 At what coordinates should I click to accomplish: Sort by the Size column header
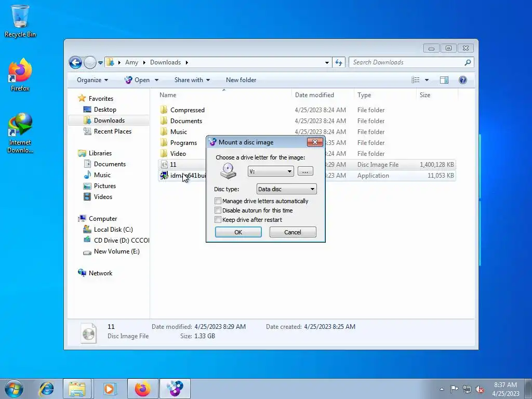437,95
